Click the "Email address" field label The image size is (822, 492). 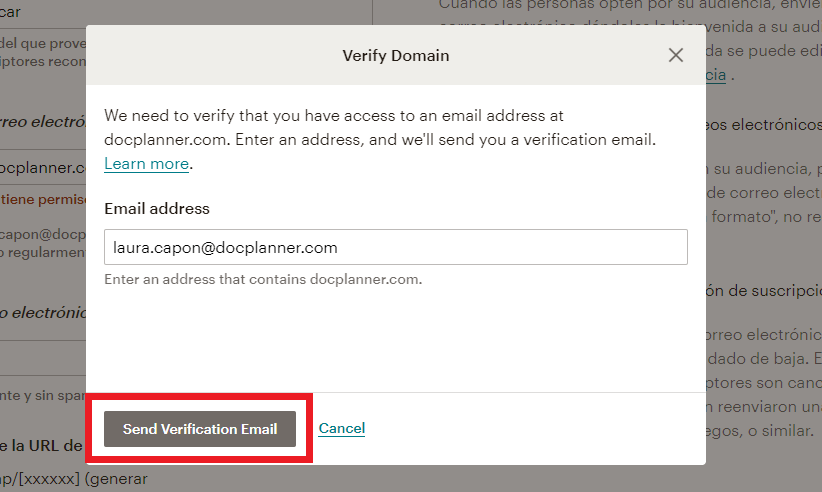(157, 209)
